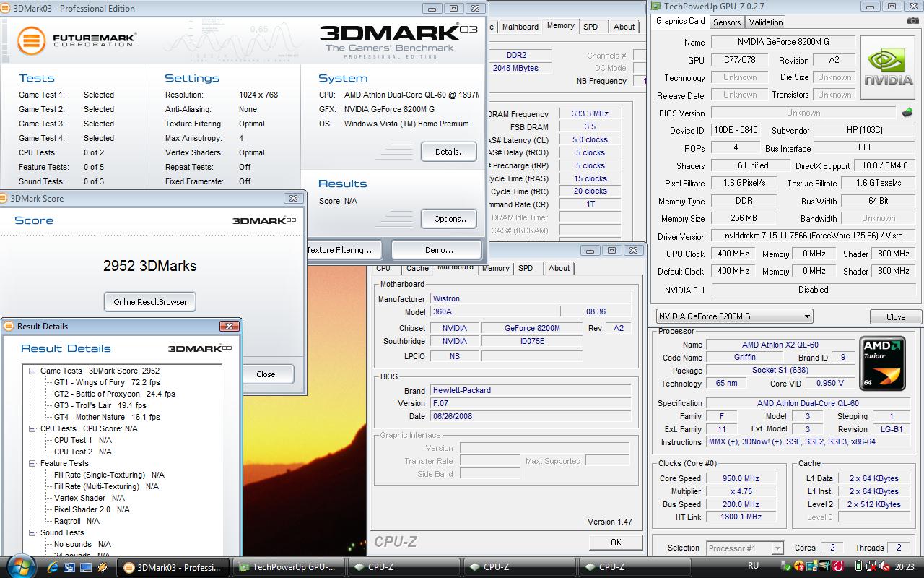The height and width of the screenshot is (578, 924).
Task: Collapse the Game Tests tree node
Action: pos(32,371)
